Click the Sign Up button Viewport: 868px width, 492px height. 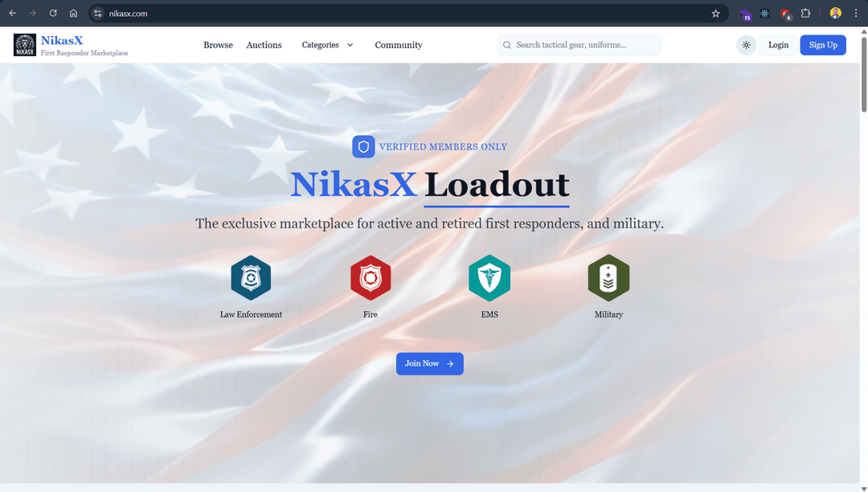pos(822,45)
